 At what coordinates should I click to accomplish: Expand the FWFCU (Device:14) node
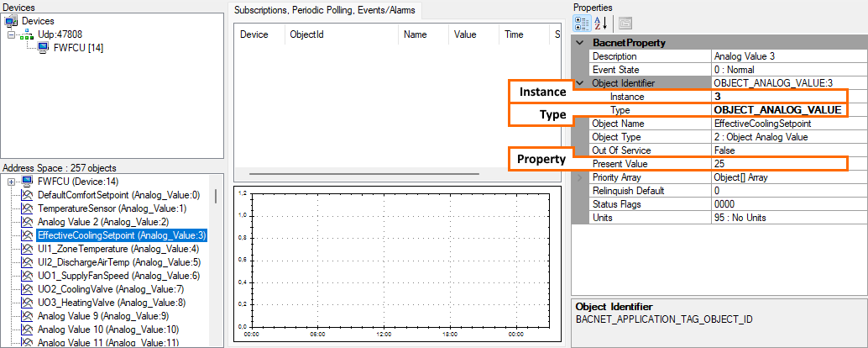click(11, 182)
